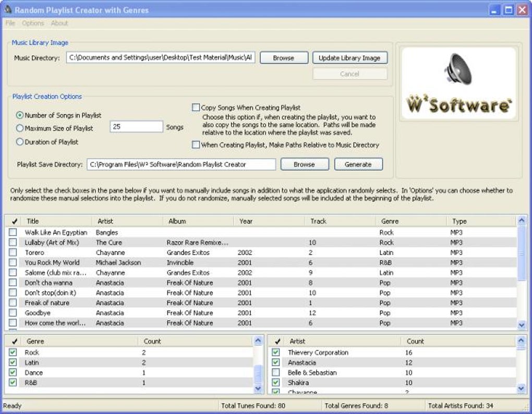Click the checkmark column header in genre list

14,341
